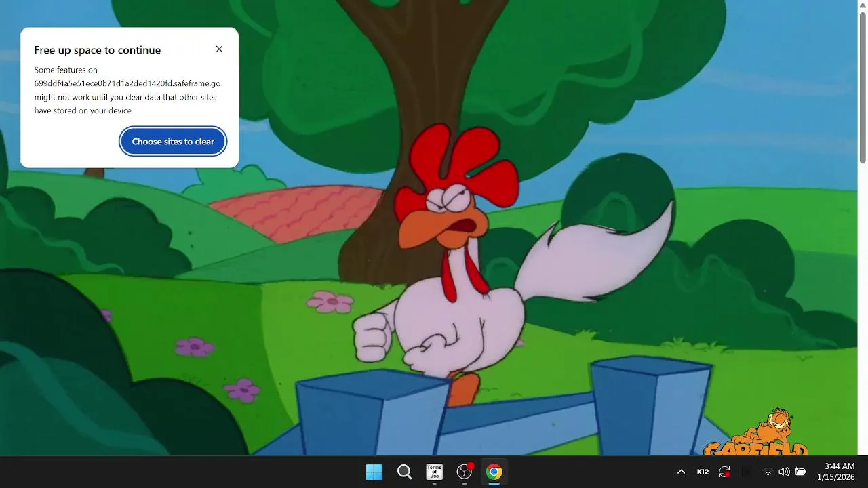
Task: Open the sync update tray icon
Action: click(724, 472)
